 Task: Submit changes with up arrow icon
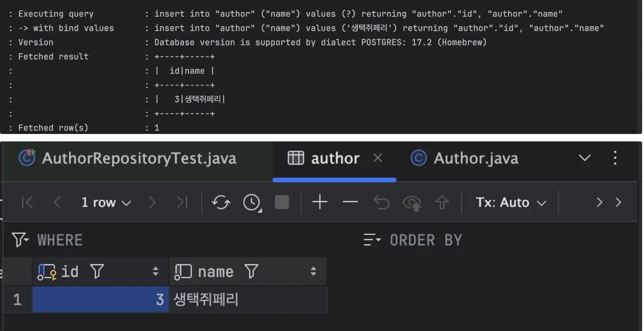[x=442, y=203]
